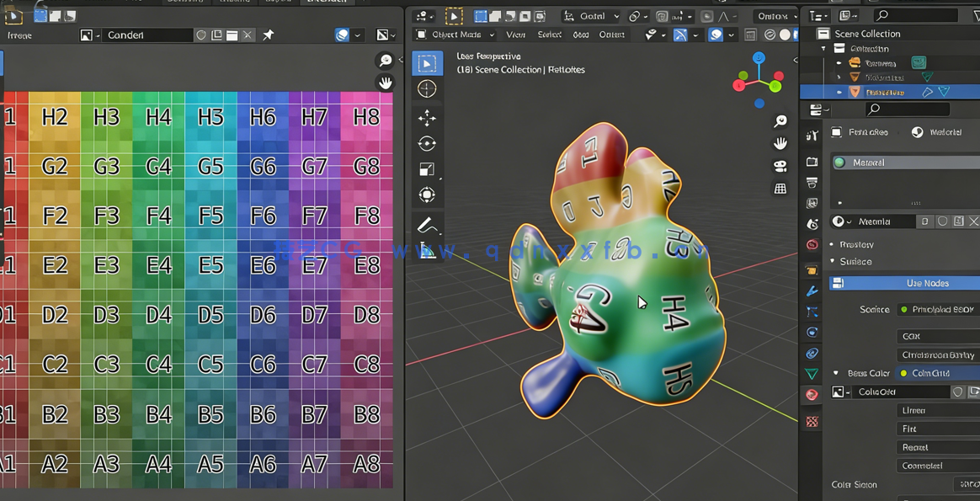This screenshot has height=501, width=980.
Task: Select the Scale tool
Action: [x=428, y=168]
